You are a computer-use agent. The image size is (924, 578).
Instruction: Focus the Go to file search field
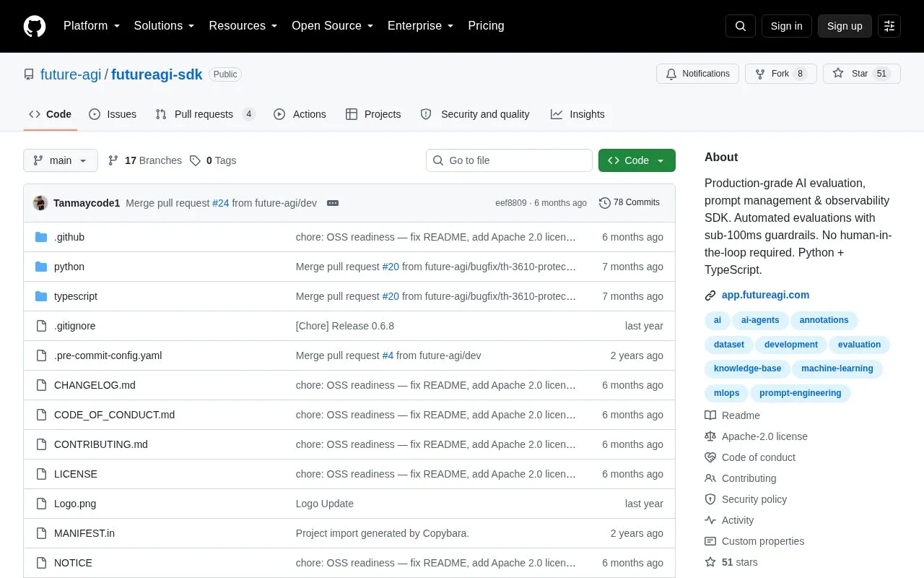tap(509, 160)
